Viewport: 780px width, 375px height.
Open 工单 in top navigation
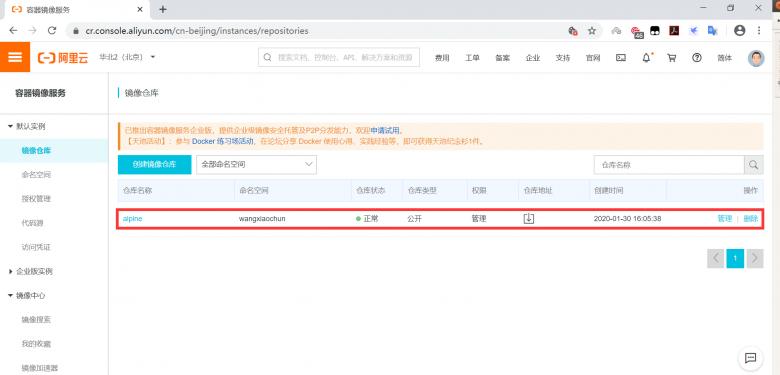pyautogui.click(x=472, y=58)
